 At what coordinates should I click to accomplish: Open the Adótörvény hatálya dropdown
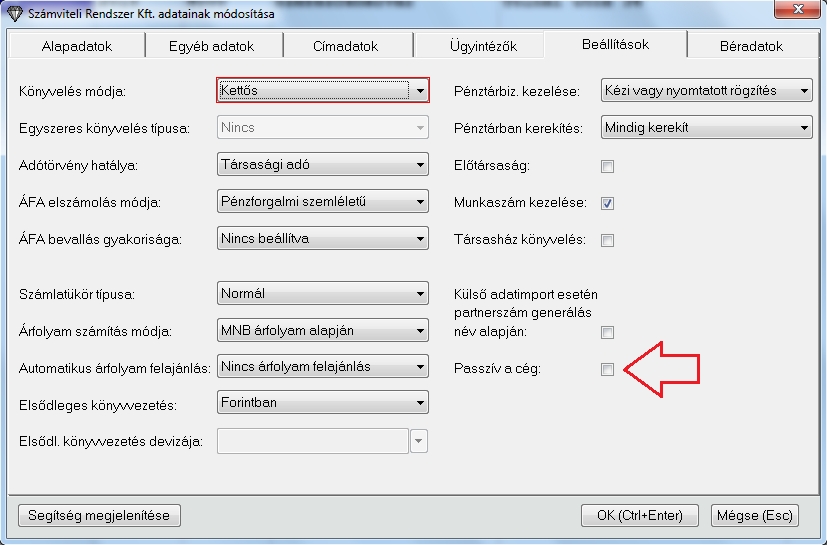(x=421, y=165)
